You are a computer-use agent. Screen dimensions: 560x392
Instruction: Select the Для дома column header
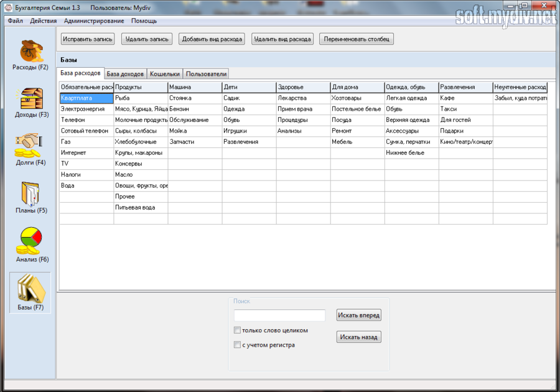pyautogui.click(x=358, y=87)
